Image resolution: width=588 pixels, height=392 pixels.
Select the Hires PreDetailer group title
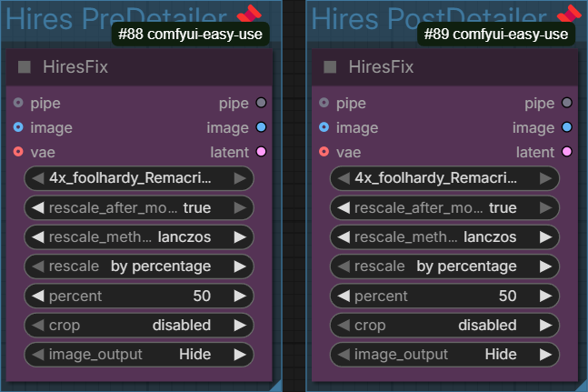pyautogui.click(x=116, y=18)
